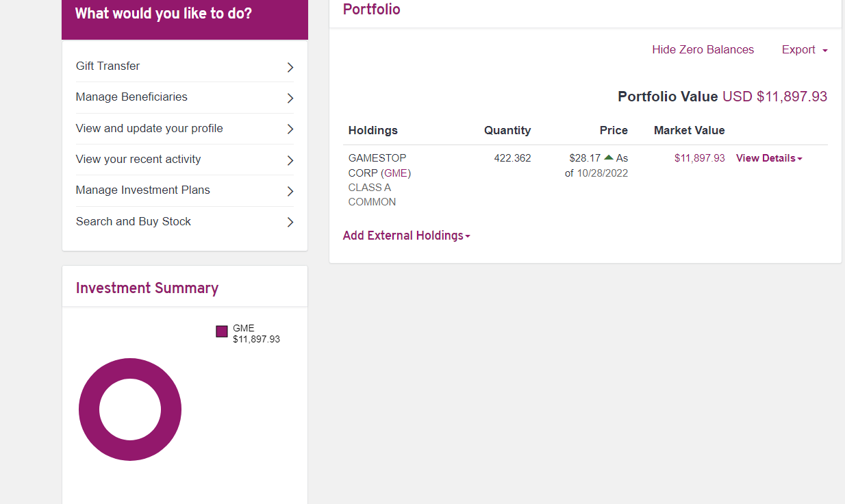
Task: Expand Add External Holdings
Action: [x=406, y=236]
